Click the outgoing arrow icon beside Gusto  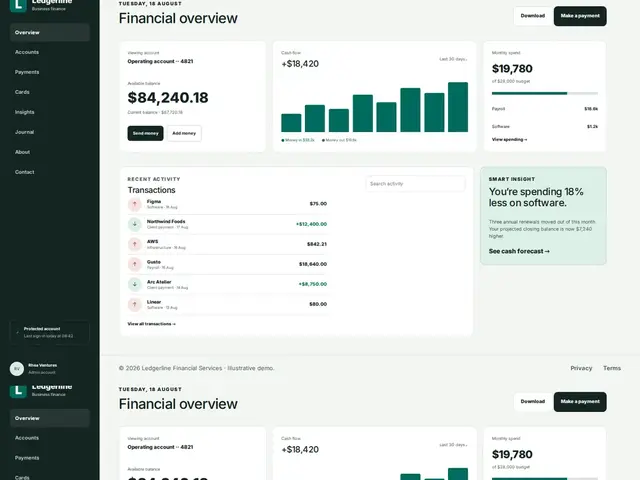point(135,264)
